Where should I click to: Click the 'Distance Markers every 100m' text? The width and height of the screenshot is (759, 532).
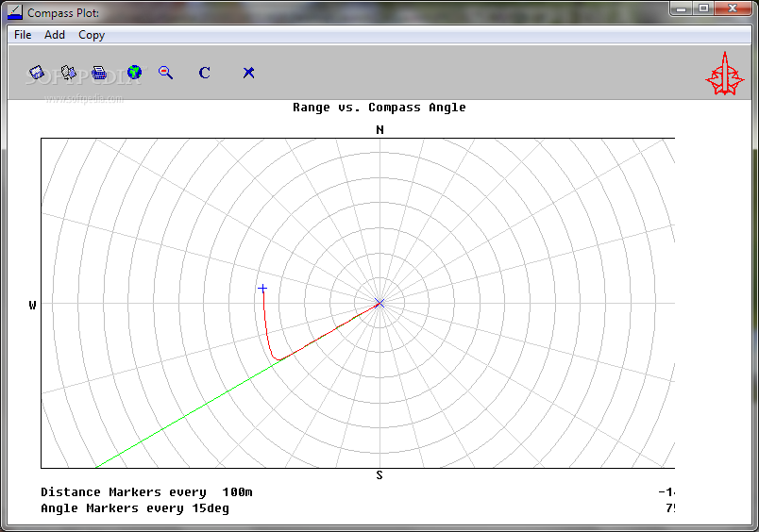(x=146, y=492)
